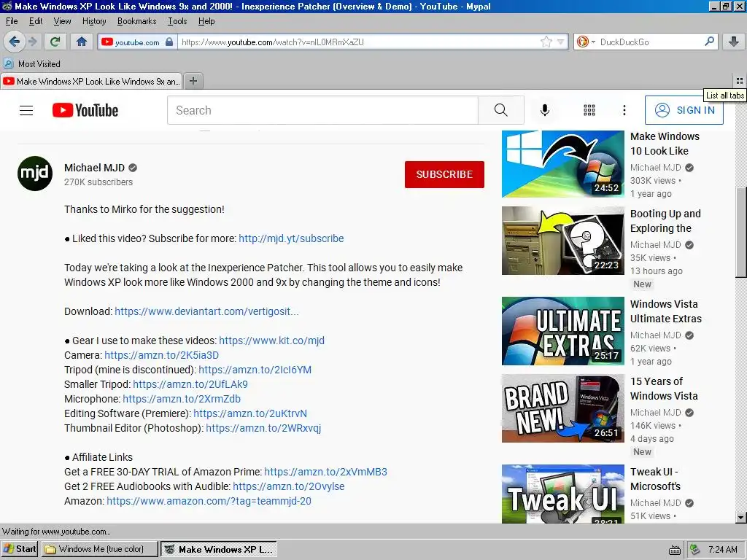This screenshot has width=747, height=560.
Task: Go back with the browser Back arrow
Action: point(15,42)
